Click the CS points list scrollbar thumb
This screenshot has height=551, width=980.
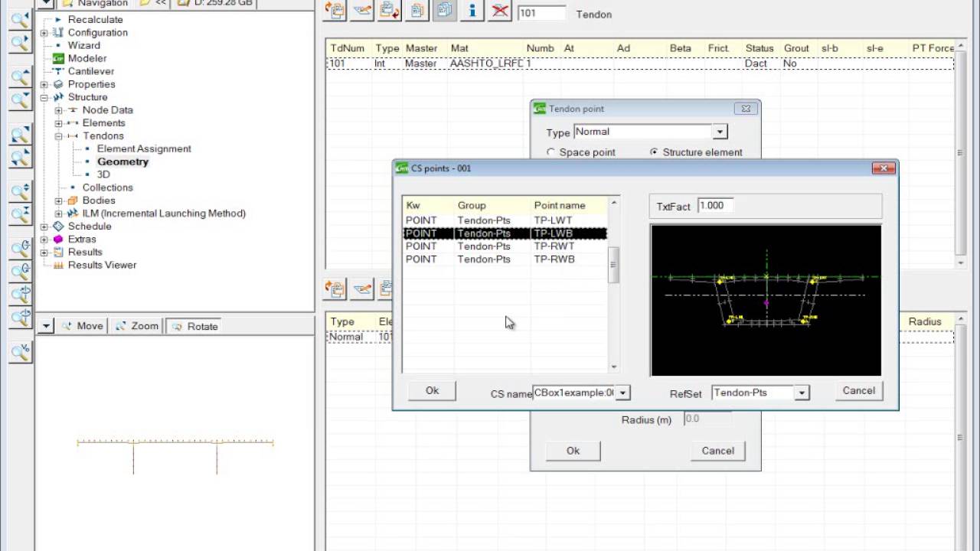click(x=612, y=266)
